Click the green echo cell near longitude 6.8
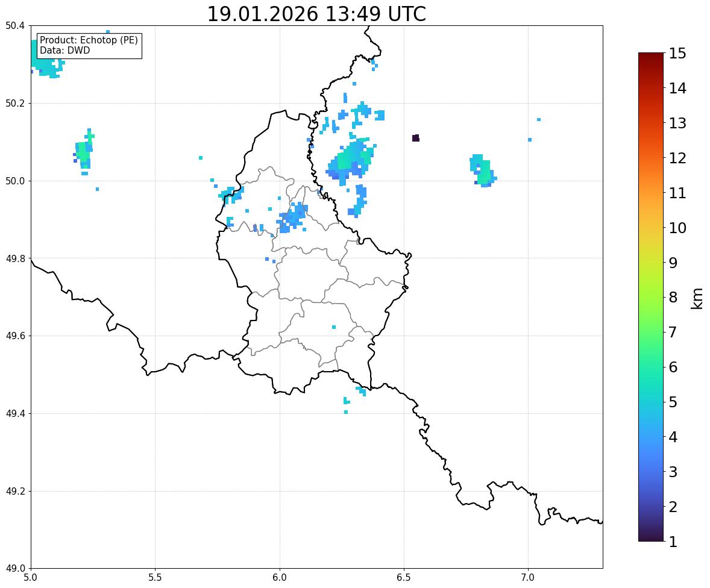The height and width of the screenshot is (588, 710). (483, 170)
